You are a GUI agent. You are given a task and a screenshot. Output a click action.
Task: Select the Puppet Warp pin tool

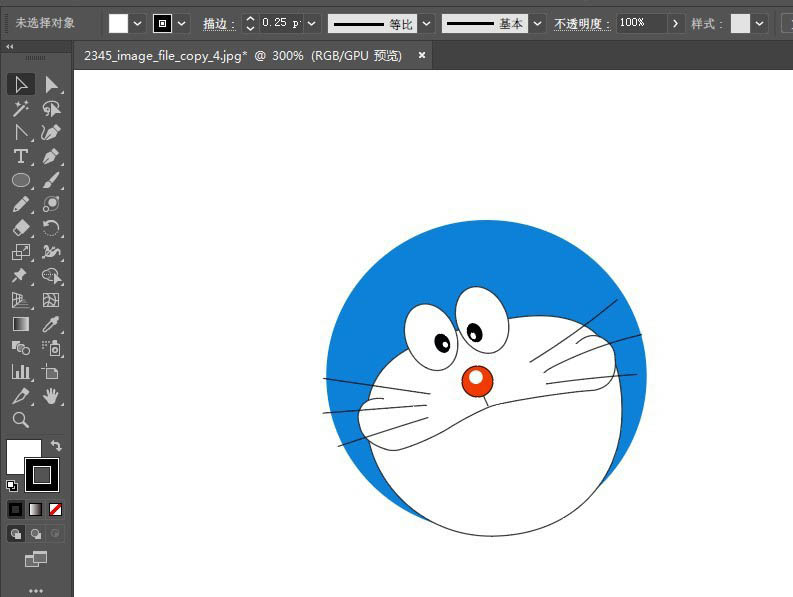[21, 276]
